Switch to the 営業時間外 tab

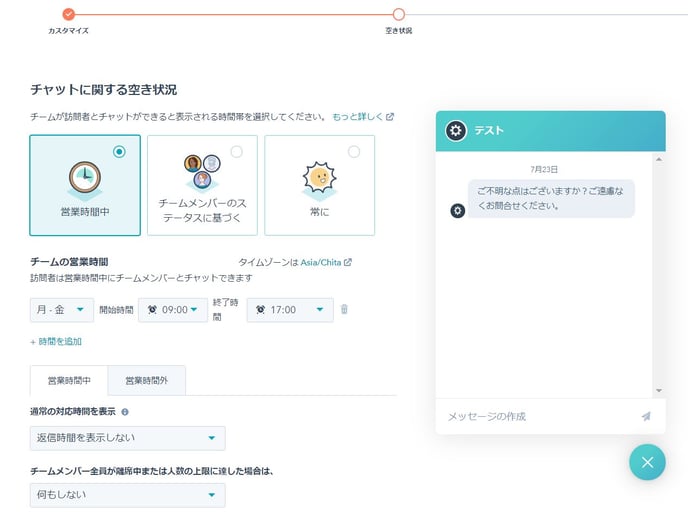coord(147,381)
